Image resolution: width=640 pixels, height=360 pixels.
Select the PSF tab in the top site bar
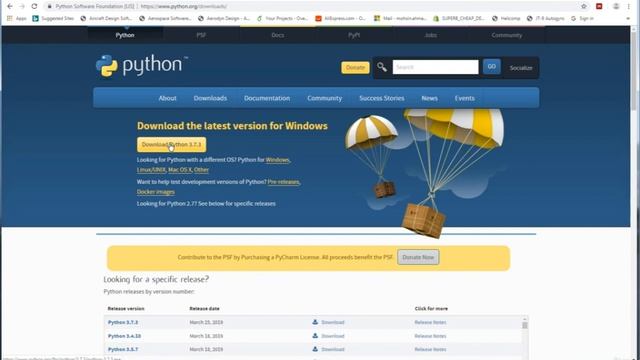[201, 35]
